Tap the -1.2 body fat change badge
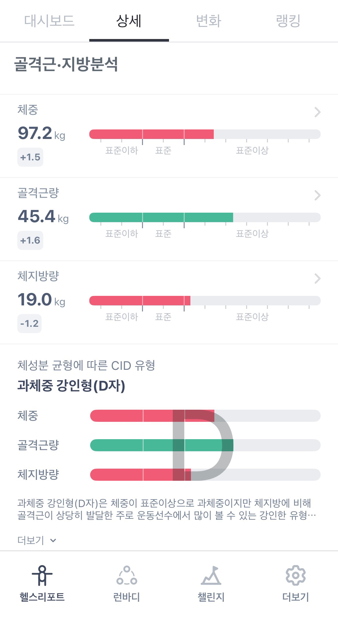The image size is (338, 644). pyautogui.click(x=29, y=324)
